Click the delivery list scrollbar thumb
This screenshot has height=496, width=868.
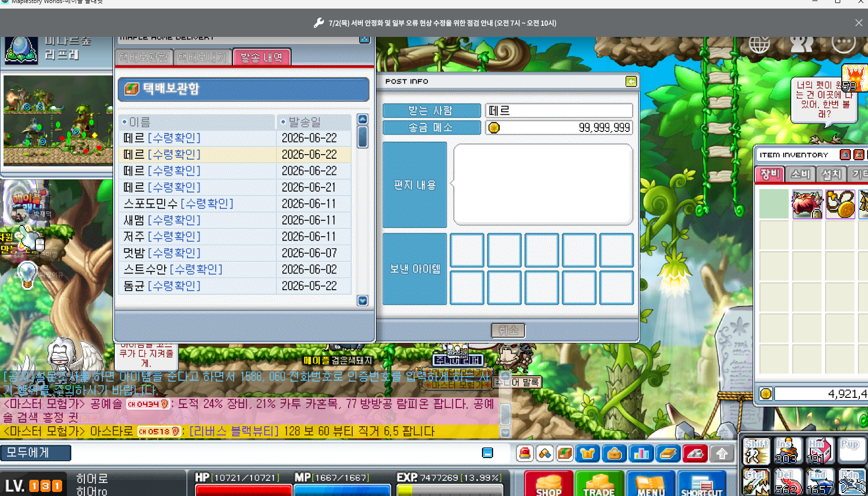pos(363,137)
